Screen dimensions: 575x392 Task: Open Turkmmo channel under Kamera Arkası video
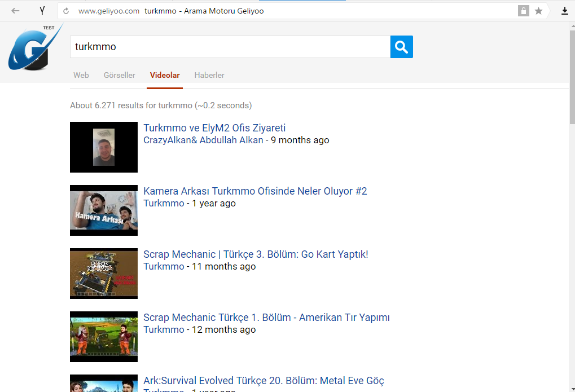[164, 203]
